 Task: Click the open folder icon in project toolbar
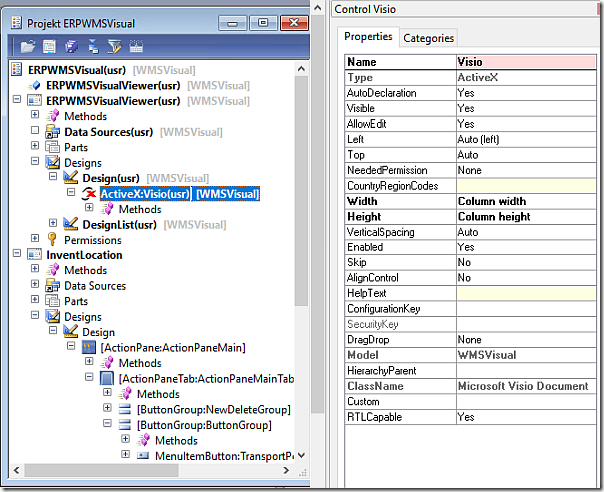27,47
